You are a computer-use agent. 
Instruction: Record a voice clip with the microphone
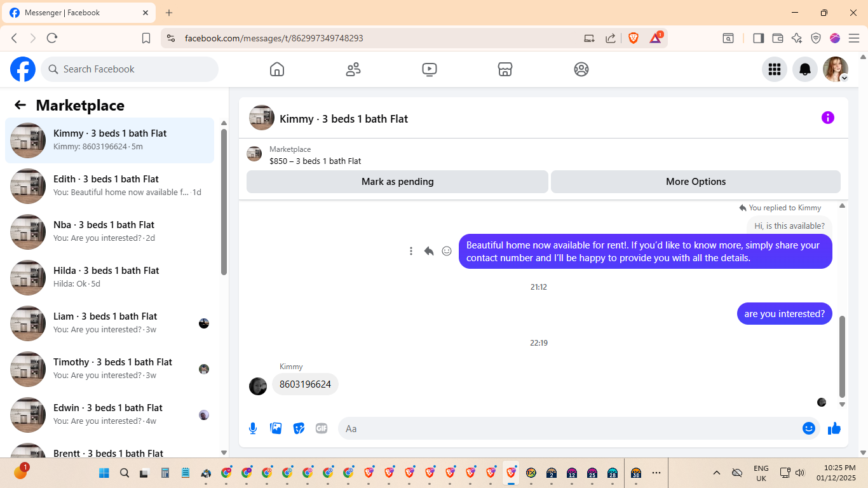[x=253, y=428]
